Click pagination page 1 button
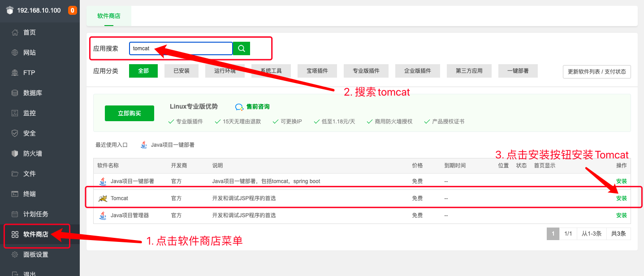The image size is (644, 276). (553, 233)
